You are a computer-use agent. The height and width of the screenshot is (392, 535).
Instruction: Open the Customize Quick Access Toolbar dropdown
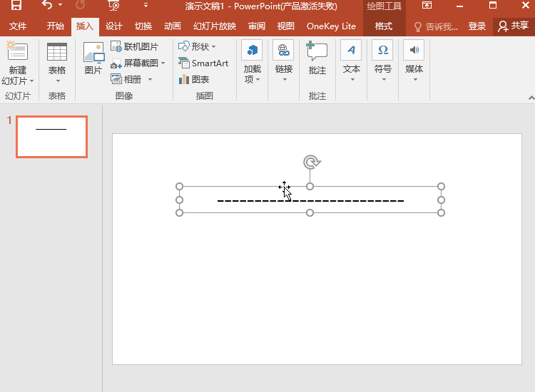coord(146,5)
